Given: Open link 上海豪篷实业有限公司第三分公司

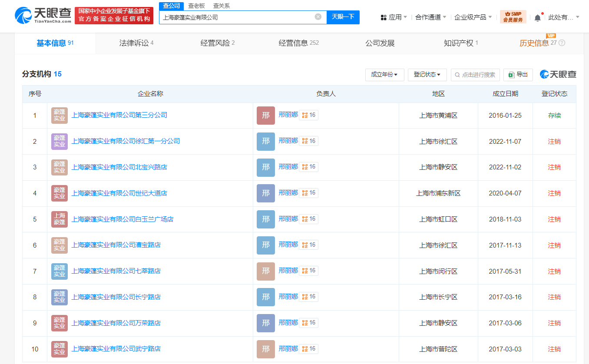Looking at the screenshot, I should pos(119,115).
